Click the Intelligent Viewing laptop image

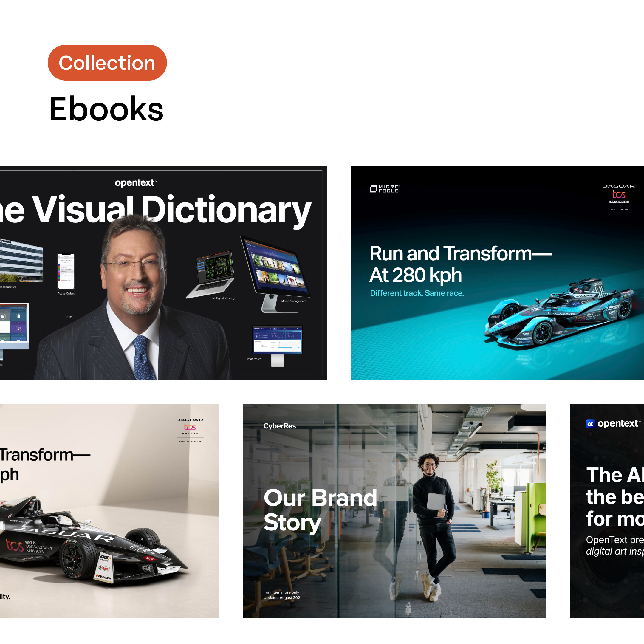pyautogui.click(x=211, y=274)
